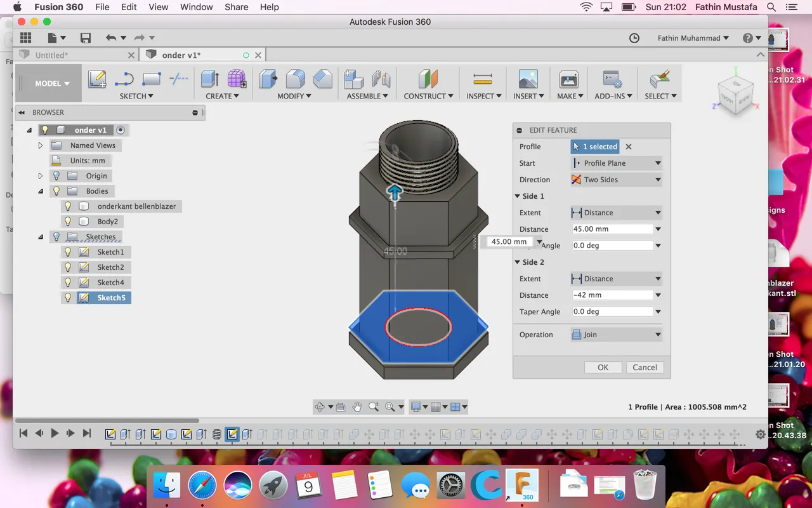Open the Direction Two Sides dropdown
Screen dimensions: 812x508
tap(616, 180)
